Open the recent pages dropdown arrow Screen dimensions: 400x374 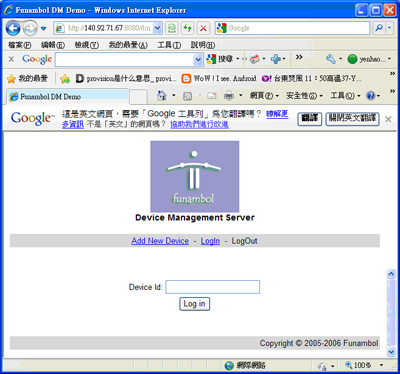click(43, 28)
